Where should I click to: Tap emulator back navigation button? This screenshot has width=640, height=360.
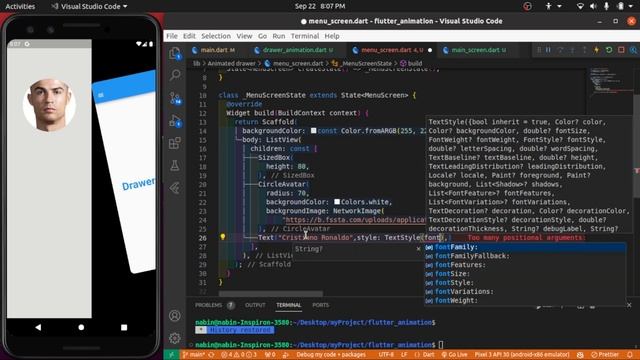point(38,327)
